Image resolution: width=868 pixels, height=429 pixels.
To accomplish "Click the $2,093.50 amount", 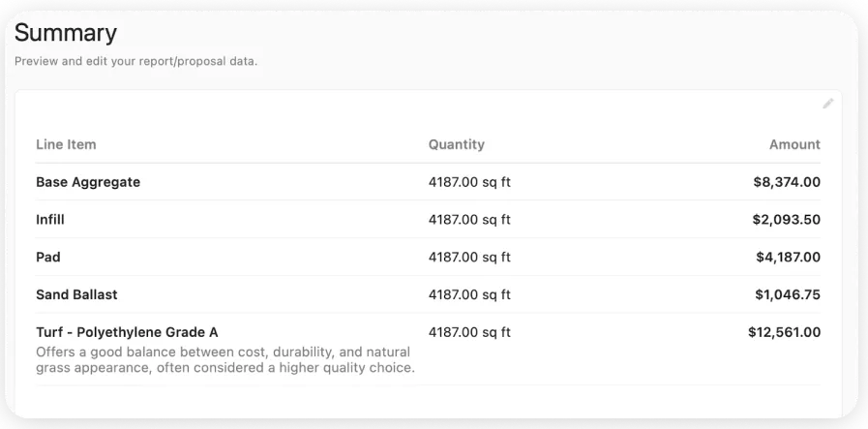I will click(786, 220).
